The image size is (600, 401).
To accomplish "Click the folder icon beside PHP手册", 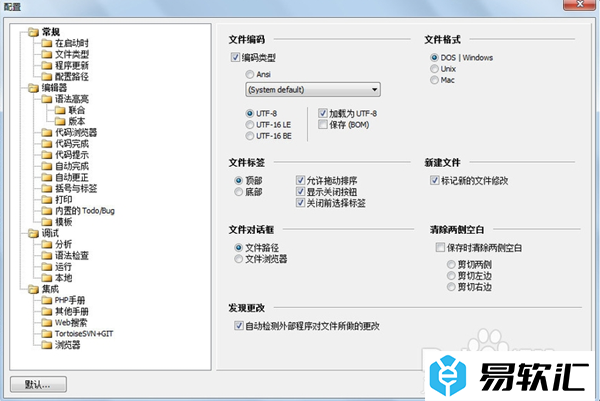I will 47,300.
